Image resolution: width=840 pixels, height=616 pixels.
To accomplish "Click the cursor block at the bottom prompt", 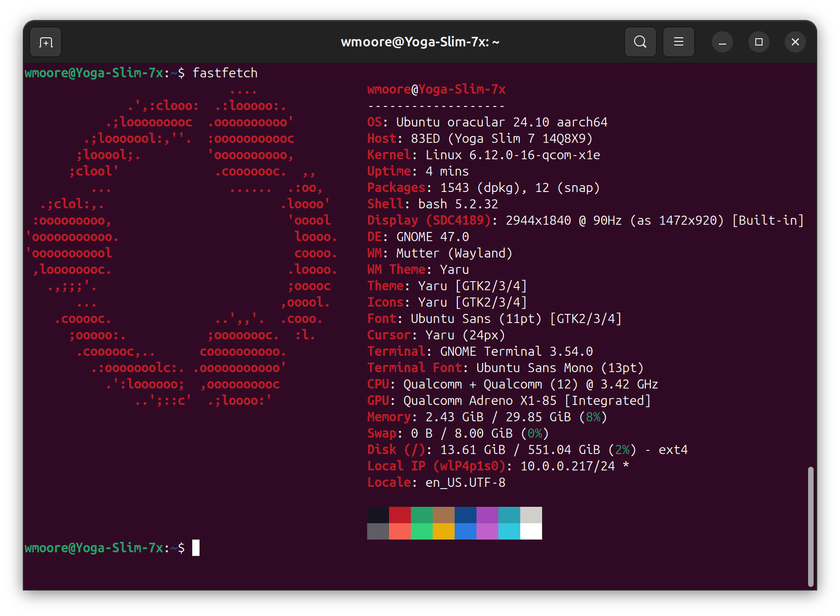I will pyautogui.click(x=196, y=548).
